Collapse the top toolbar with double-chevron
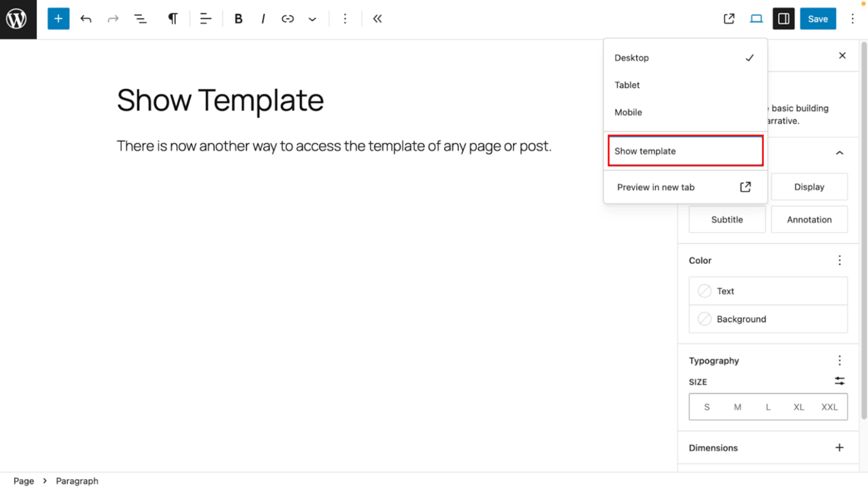 pos(377,18)
